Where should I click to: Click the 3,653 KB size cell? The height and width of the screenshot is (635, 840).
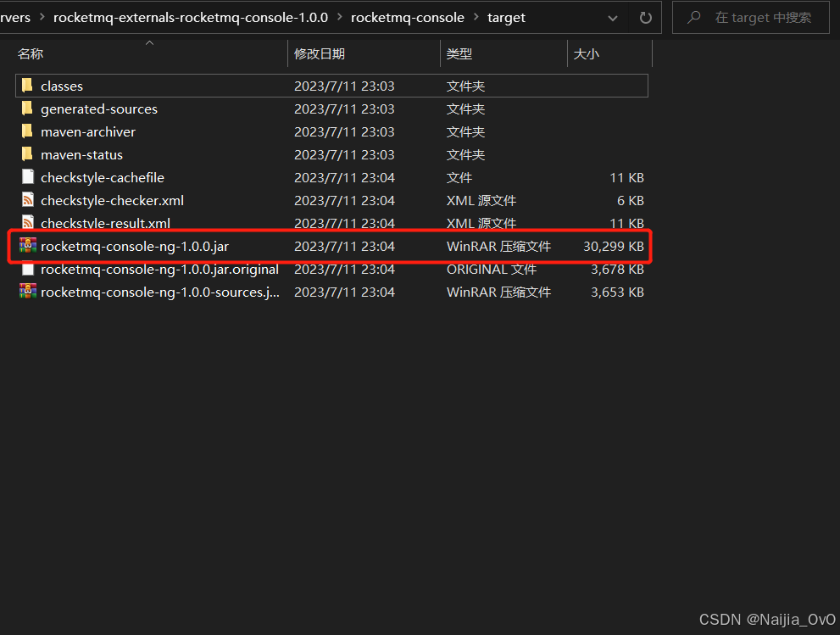617,292
